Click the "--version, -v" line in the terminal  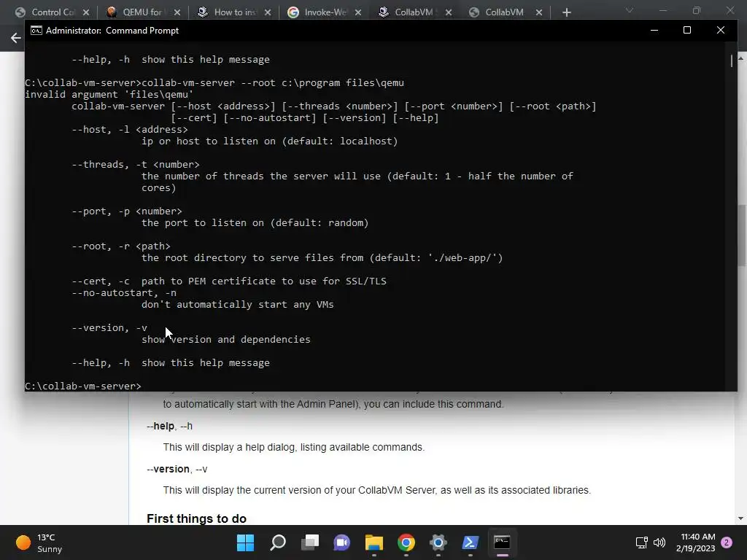109,327
